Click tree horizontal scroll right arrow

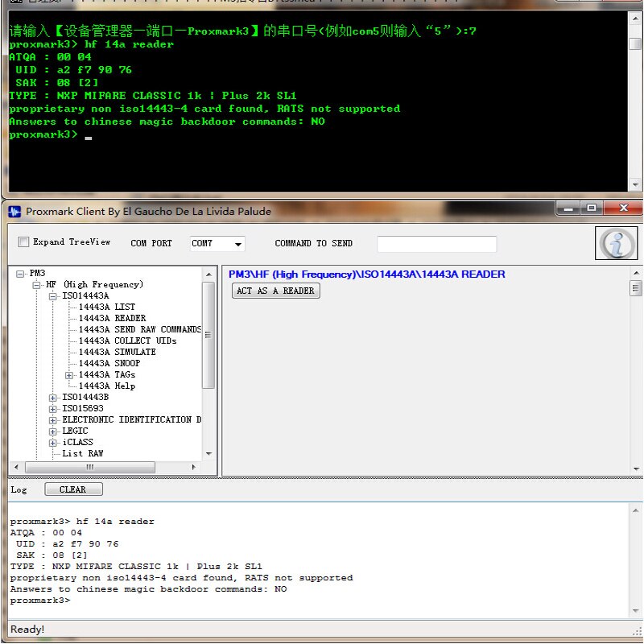(x=193, y=468)
